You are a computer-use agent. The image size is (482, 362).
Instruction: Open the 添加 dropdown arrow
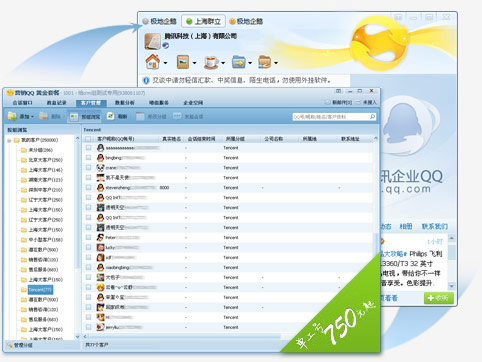[32, 117]
